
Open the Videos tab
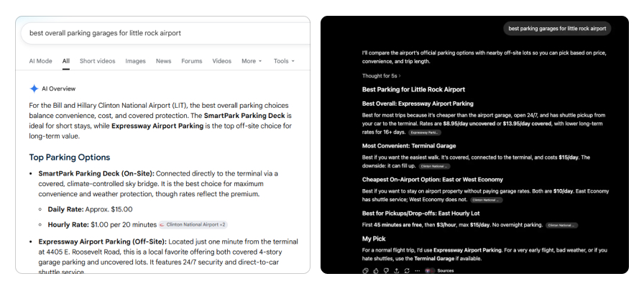(x=222, y=61)
